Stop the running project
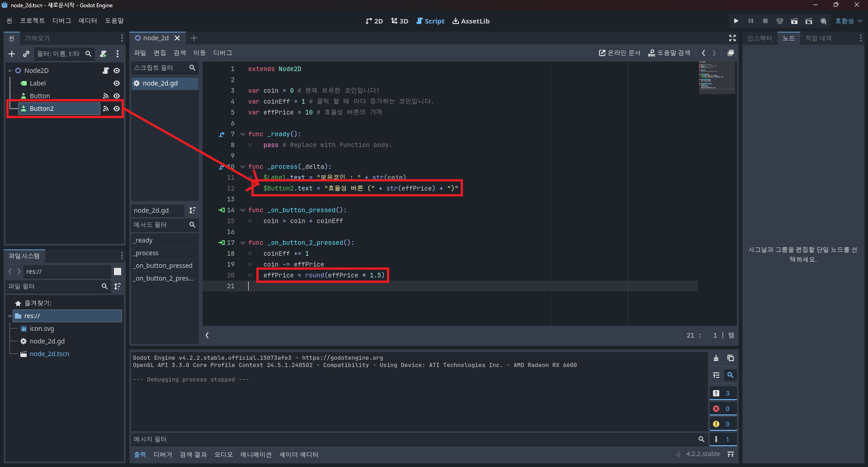868x467 pixels. 765,21
